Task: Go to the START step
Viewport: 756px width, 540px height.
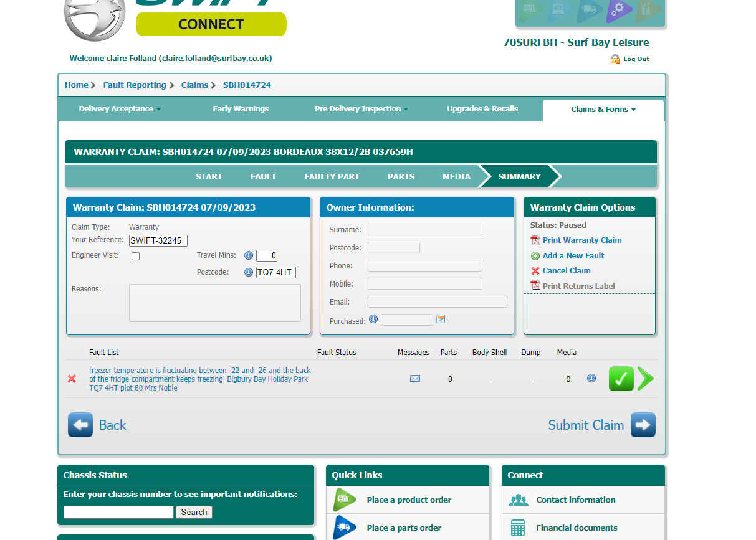Action: point(209,177)
